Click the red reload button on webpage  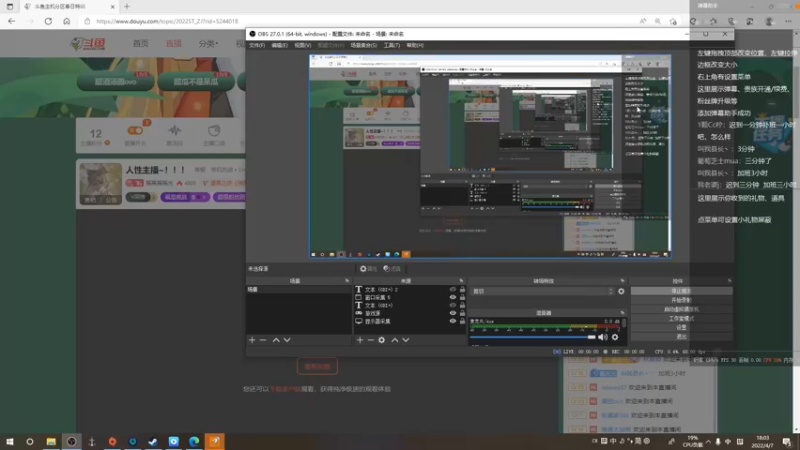pos(317,366)
